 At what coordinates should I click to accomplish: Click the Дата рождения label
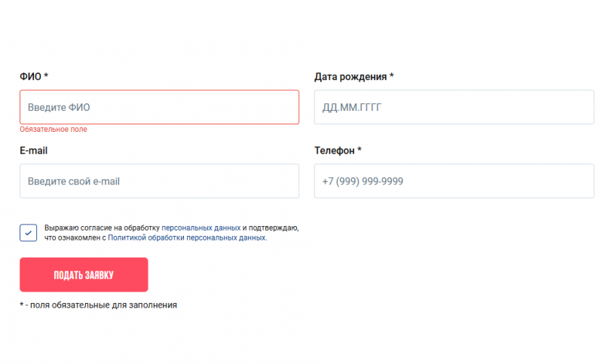350,77
